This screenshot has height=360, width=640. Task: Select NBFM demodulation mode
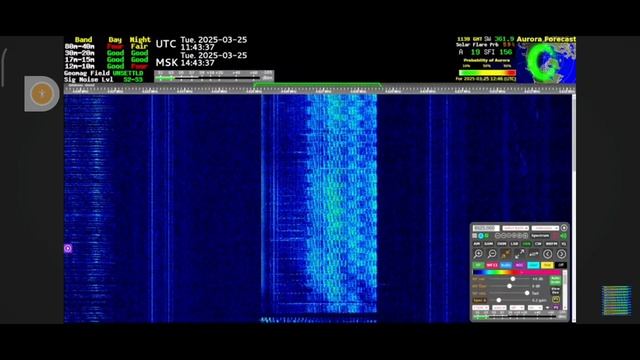pos(551,244)
